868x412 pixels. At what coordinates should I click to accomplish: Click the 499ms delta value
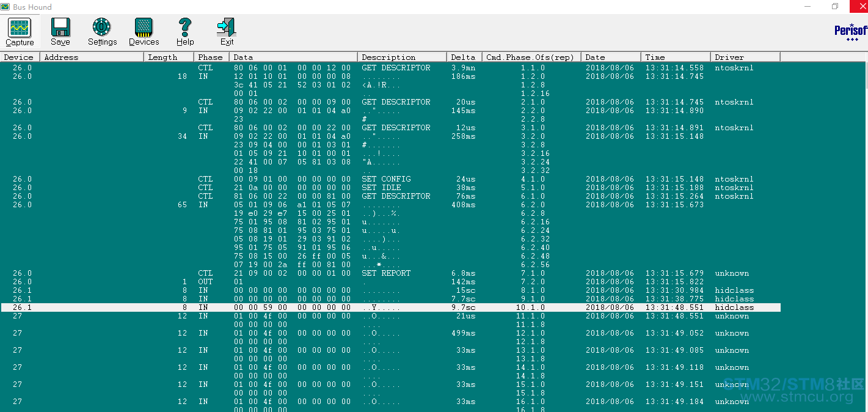463,333
